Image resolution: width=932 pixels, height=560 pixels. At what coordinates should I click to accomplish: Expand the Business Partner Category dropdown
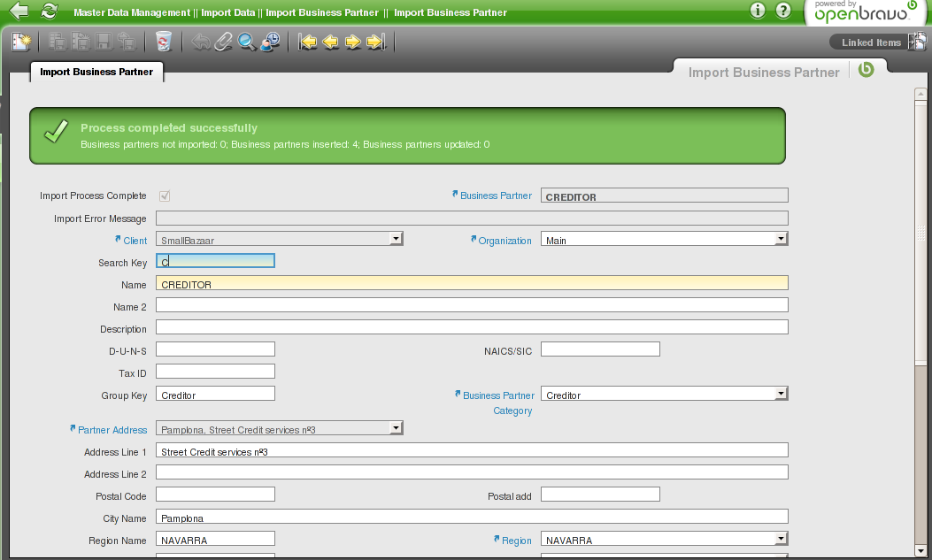[x=781, y=395]
